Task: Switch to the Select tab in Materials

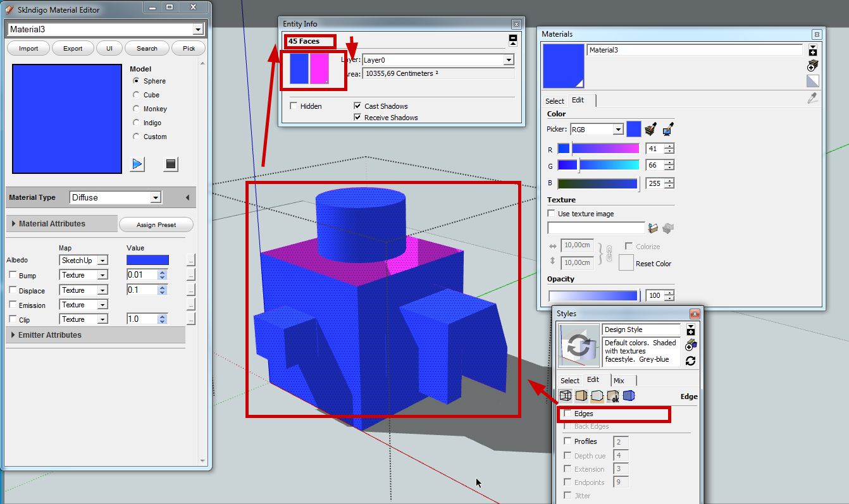Action: pos(555,101)
